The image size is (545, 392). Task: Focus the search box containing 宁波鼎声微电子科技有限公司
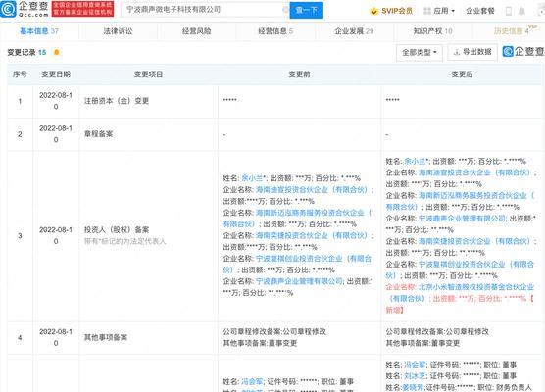click(205, 10)
